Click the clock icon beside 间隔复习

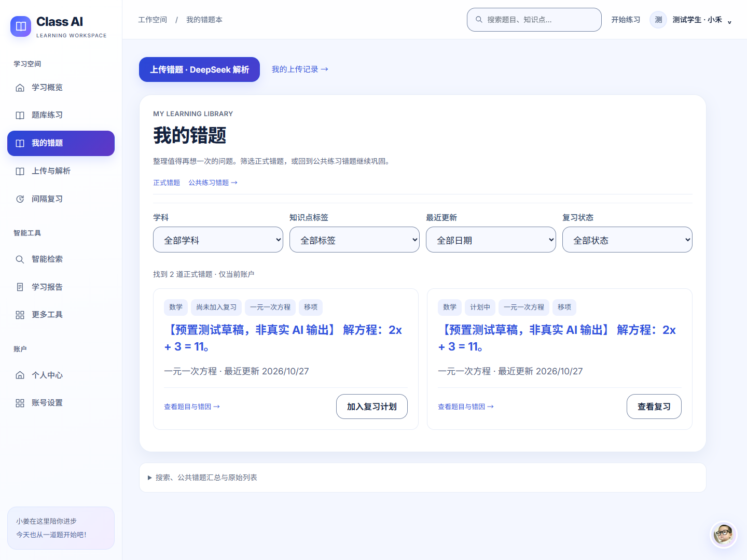(20, 199)
